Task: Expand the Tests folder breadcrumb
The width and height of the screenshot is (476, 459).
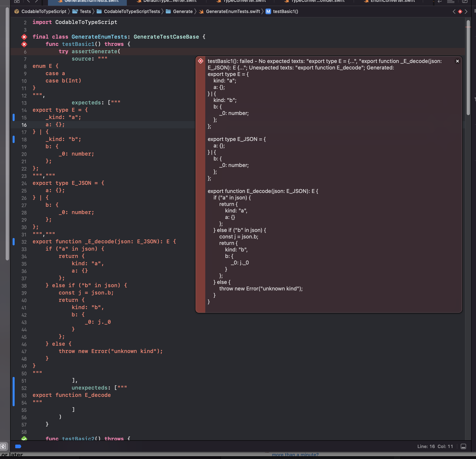Action: [85, 11]
